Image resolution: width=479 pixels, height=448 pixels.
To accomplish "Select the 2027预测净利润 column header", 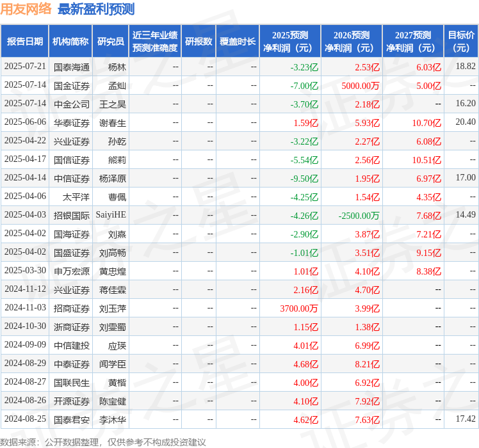I will click(413, 42).
